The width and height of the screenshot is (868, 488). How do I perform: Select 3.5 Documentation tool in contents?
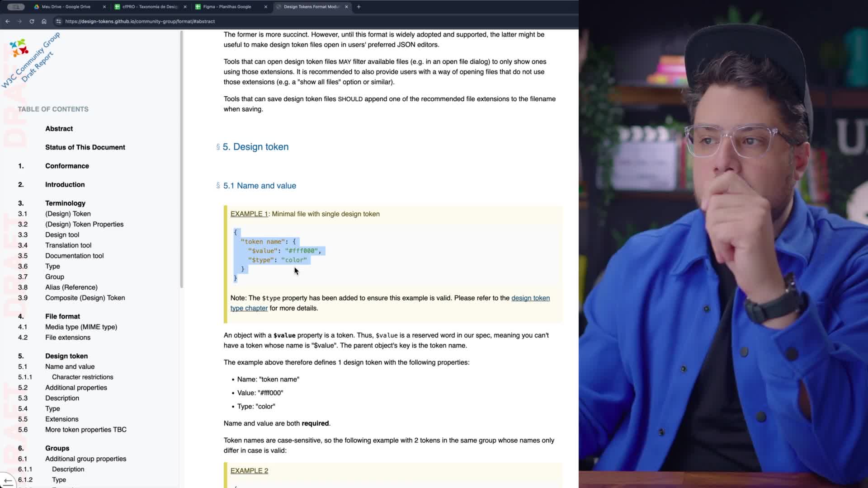click(x=74, y=256)
